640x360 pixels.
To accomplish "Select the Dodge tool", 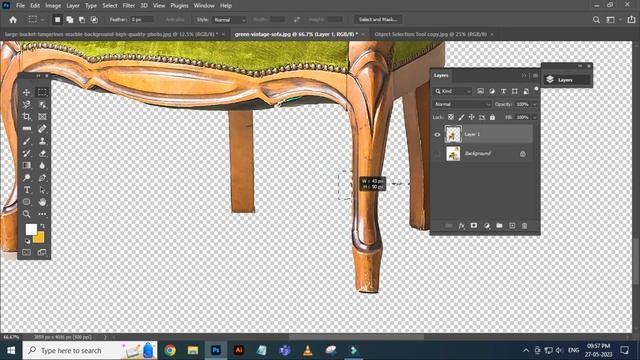I will (27, 178).
